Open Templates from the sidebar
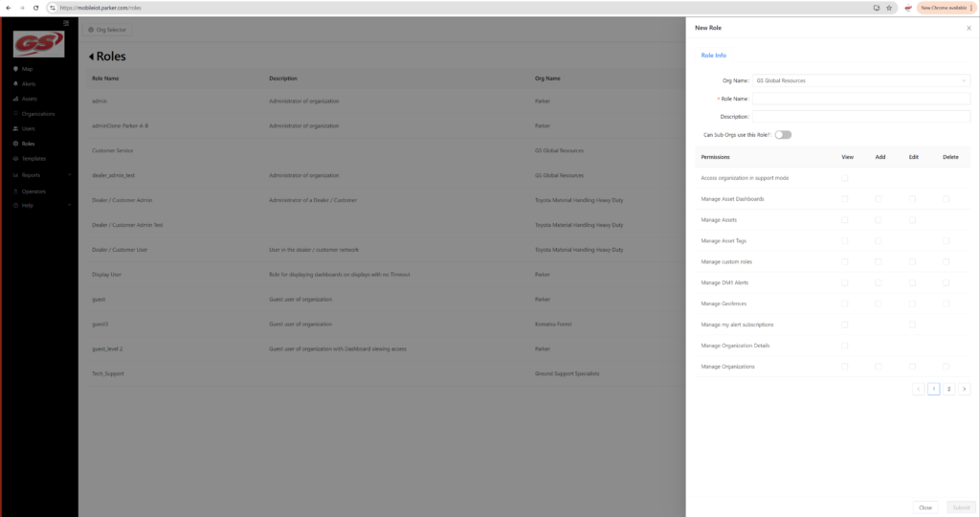 click(x=33, y=159)
